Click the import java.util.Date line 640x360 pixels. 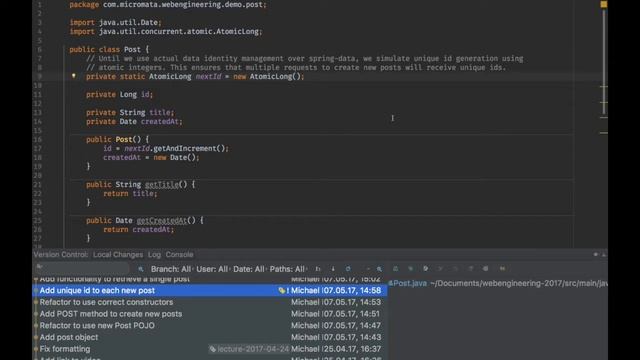point(116,22)
